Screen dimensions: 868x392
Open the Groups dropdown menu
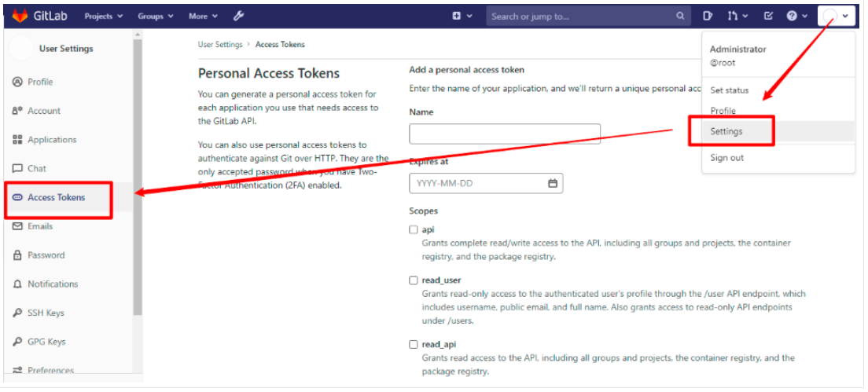pyautogui.click(x=155, y=16)
